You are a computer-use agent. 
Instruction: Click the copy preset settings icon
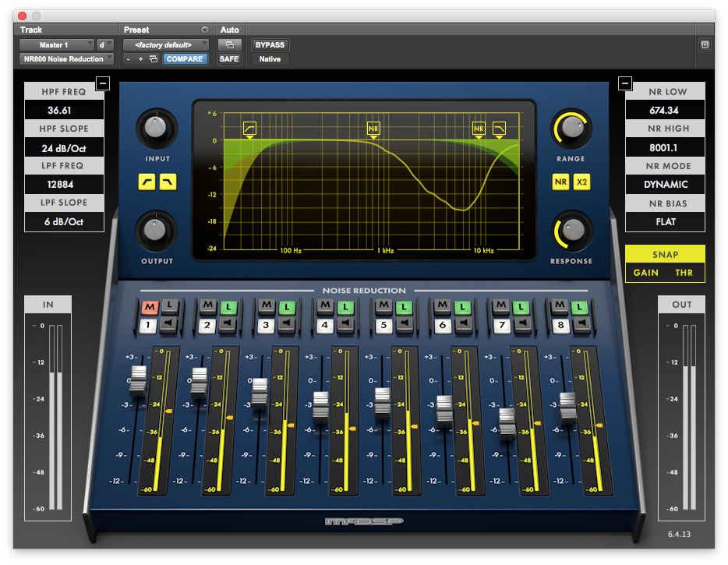[154, 59]
